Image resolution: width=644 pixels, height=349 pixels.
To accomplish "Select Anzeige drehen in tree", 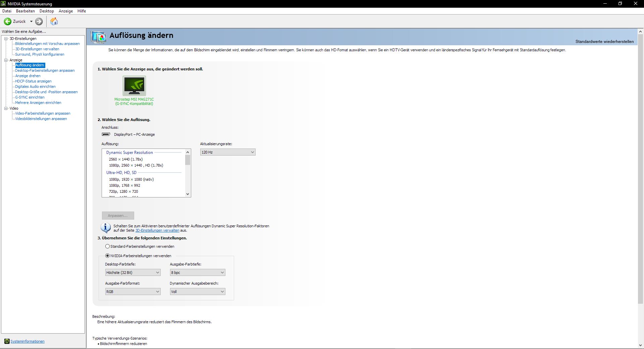I will point(28,76).
